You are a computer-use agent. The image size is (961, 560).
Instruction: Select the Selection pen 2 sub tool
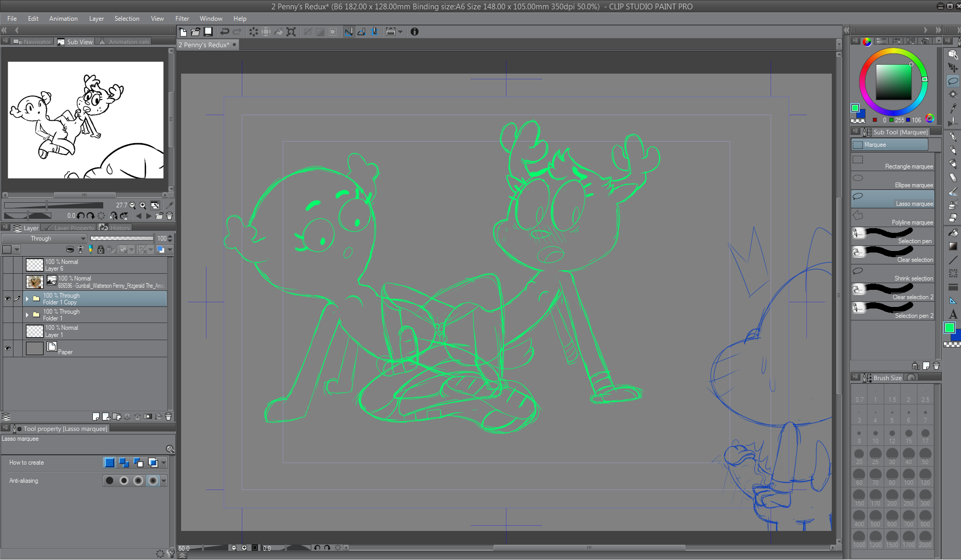(893, 311)
